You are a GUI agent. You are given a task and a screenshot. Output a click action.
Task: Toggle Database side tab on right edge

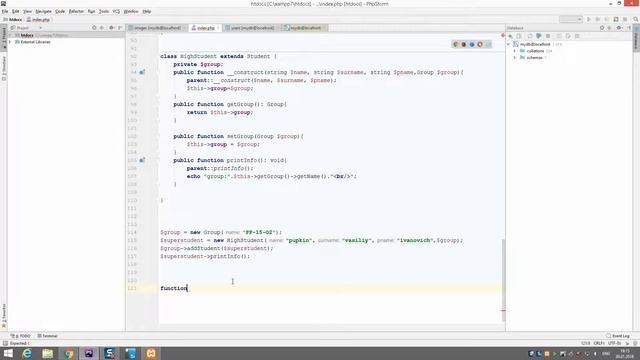click(636, 37)
